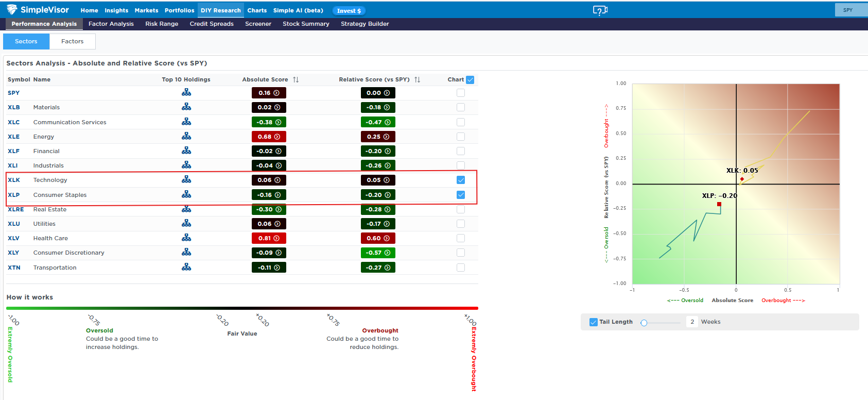Open holdings icon for XLK Technology
The image size is (868, 400).
coord(186,179)
